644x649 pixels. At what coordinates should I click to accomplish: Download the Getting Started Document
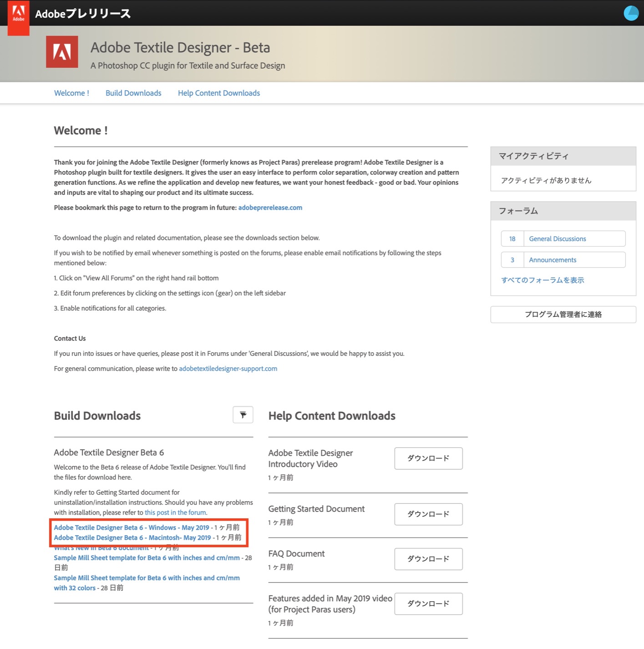click(428, 514)
